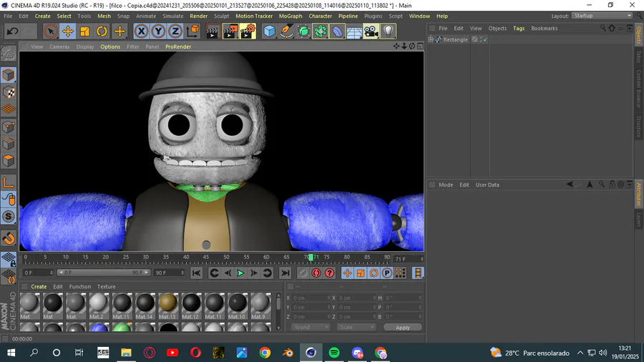Add a Floor environment object
The image size is (644, 362).
354,31
